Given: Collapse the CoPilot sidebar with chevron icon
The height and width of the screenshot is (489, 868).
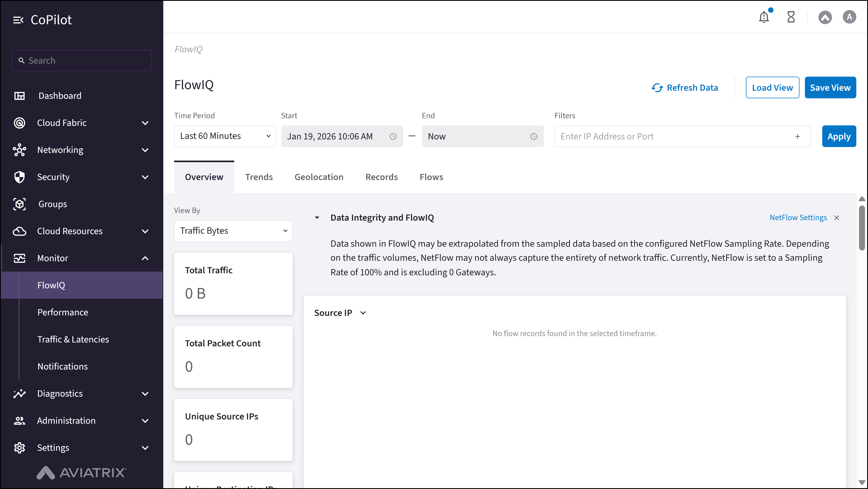Looking at the screenshot, I should click(19, 20).
